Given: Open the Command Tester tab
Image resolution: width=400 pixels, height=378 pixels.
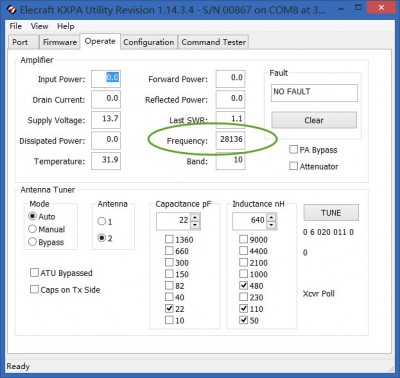Looking at the screenshot, I should (x=214, y=42).
